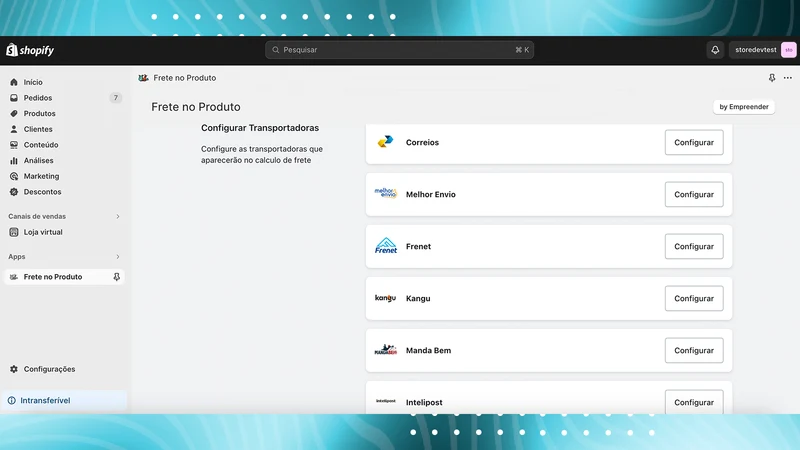800x450 pixels.
Task: Click the by Empreender button
Action: [x=744, y=107]
